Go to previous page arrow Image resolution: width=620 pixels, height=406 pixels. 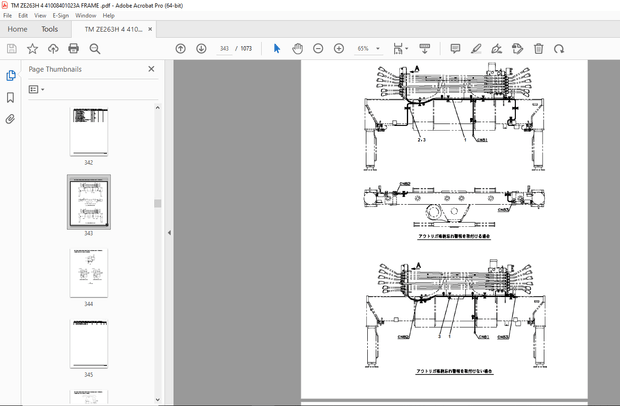(180, 49)
